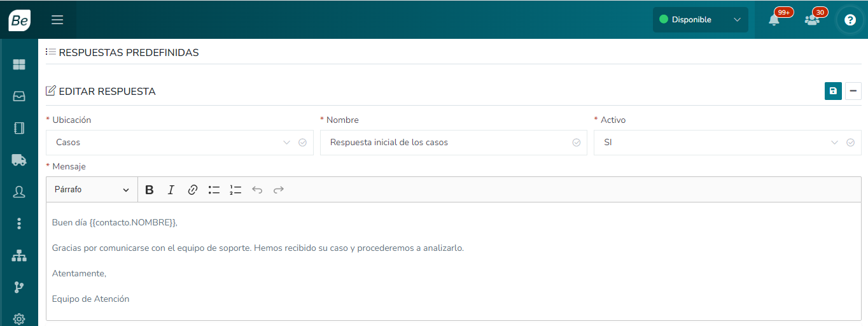Image resolution: width=868 pixels, height=326 pixels.
Task: Open the Disponible status dropdown
Action: (x=700, y=20)
